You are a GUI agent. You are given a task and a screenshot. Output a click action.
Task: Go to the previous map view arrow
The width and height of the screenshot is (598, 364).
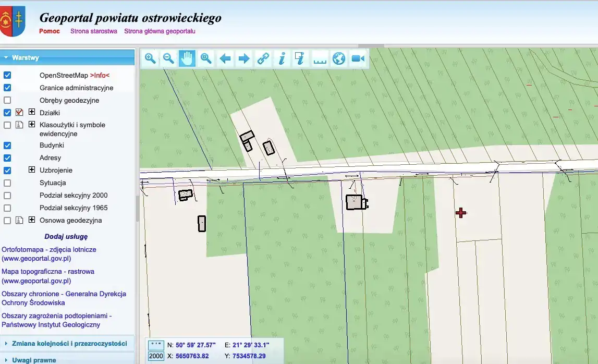225,58
